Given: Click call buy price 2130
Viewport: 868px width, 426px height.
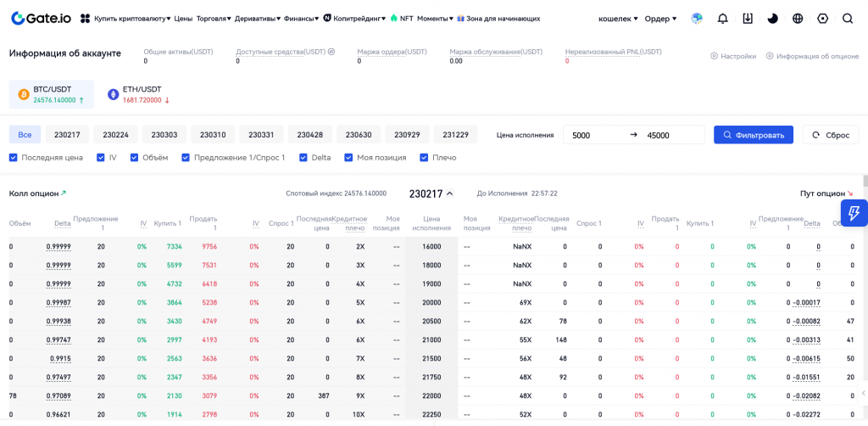Looking at the screenshot, I should [174, 396].
